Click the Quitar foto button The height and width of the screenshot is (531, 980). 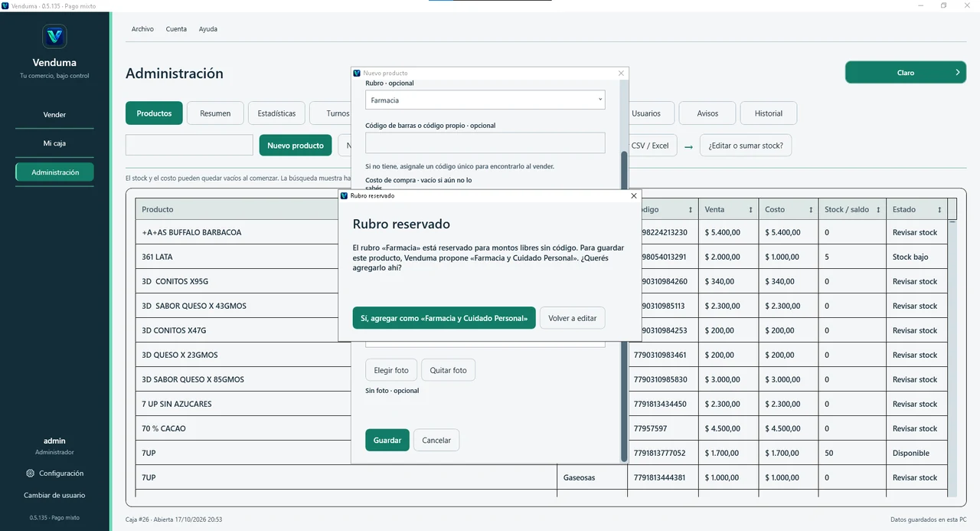pos(449,370)
